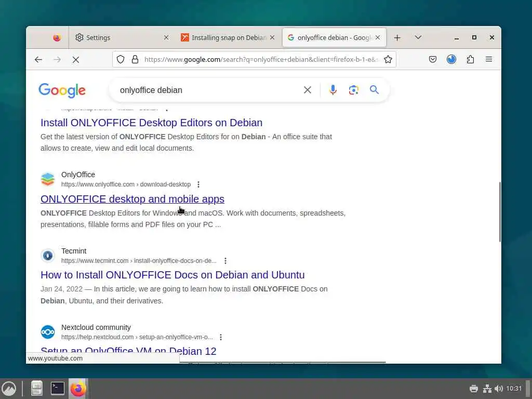The width and height of the screenshot is (532, 399).
Task: Select the pinned Firefox tab
Action: [x=57, y=37]
